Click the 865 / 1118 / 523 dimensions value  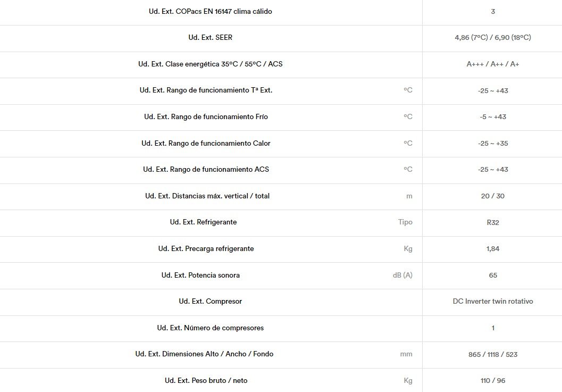click(x=493, y=354)
